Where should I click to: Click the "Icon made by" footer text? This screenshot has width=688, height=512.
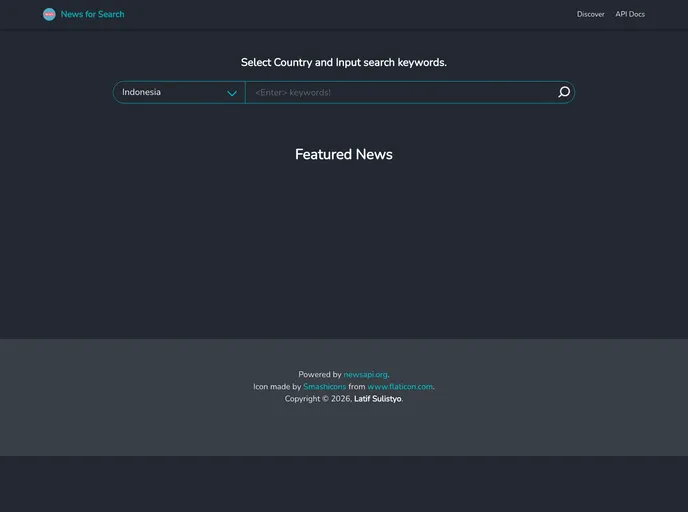coord(276,387)
